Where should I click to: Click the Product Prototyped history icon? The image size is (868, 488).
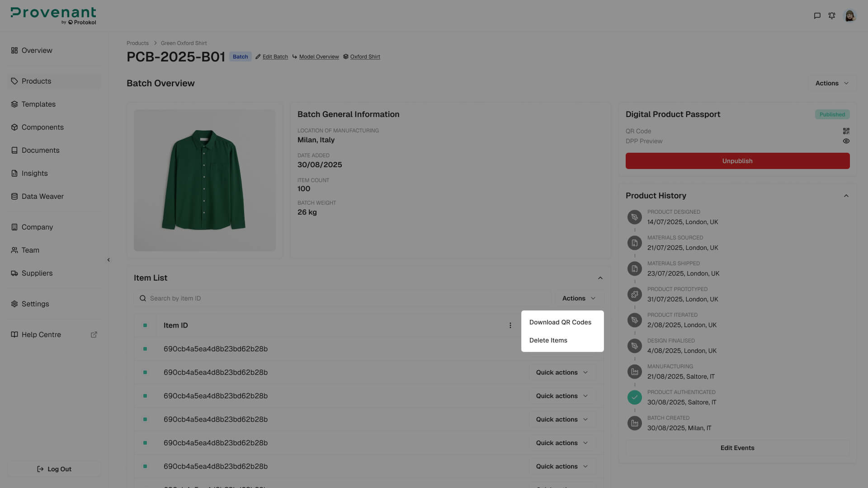pyautogui.click(x=635, y=295)
